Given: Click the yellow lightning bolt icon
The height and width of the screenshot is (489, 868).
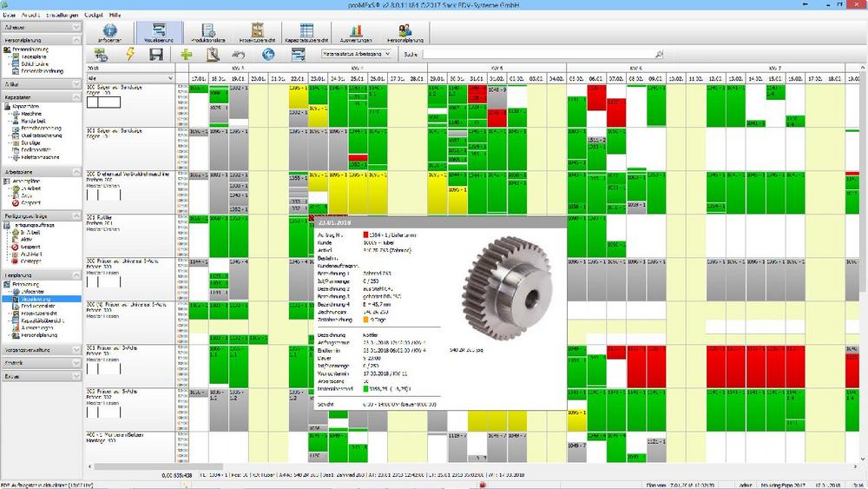Looking at the screenshot, I should click(x=130, y=54).
